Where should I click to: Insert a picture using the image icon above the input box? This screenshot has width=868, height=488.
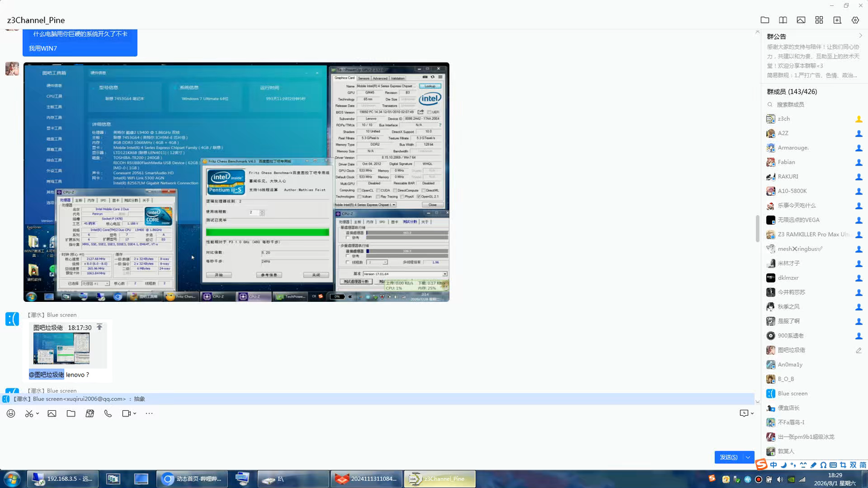[x=52, y=413]
